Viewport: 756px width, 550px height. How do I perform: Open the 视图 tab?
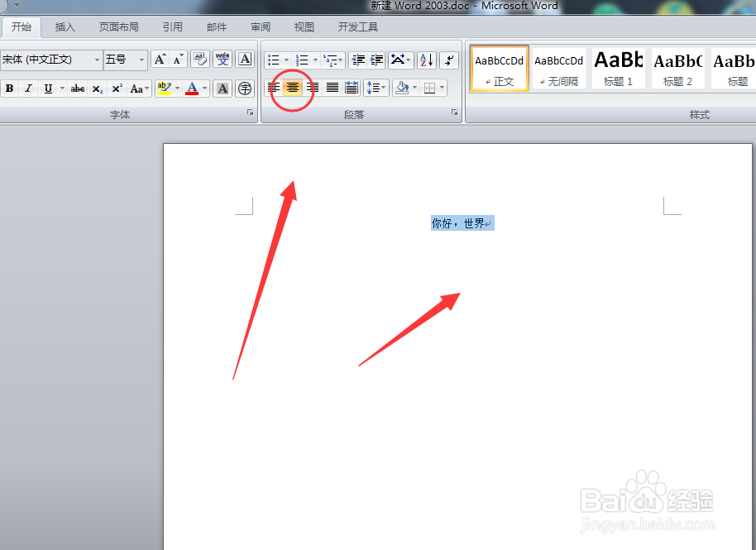tap(304, 27)
